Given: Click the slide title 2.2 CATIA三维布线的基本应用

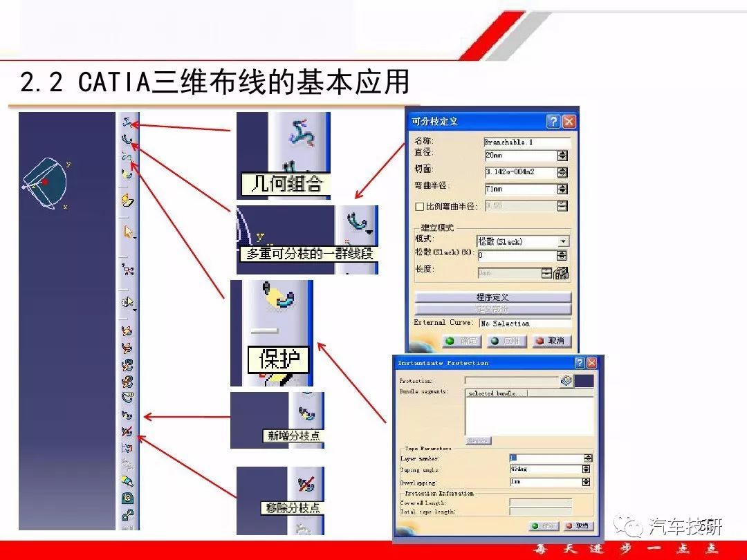Looking at the screenshot, I should [215, 82].
